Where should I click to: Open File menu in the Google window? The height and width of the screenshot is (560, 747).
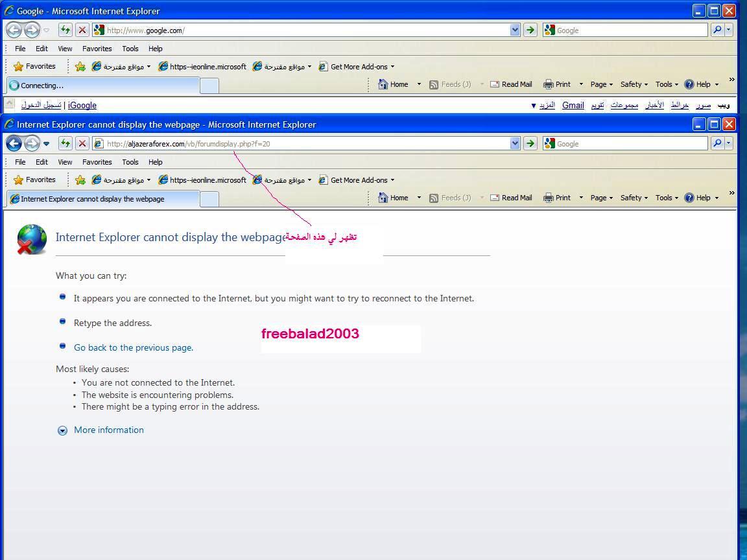click(x=20, y=49)
